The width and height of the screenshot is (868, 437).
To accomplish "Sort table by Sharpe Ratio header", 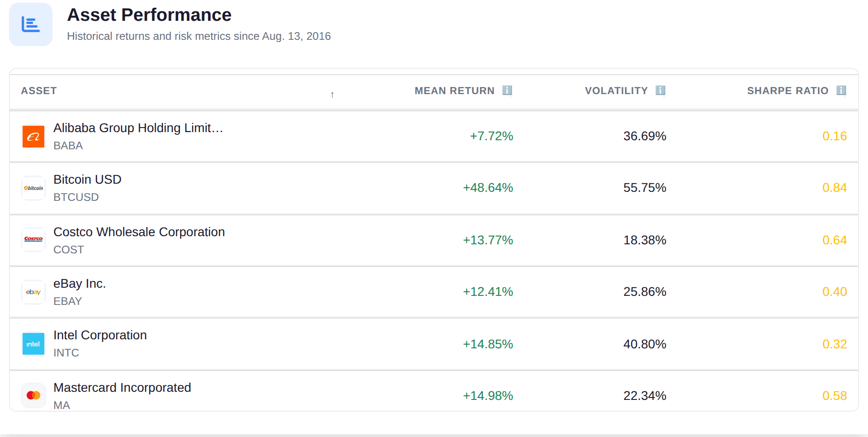I will (x=788, y=91).
